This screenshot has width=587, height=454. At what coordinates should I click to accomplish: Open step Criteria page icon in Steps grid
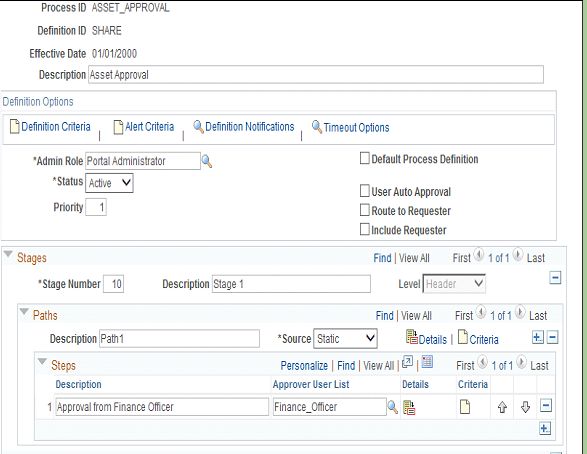465,407
